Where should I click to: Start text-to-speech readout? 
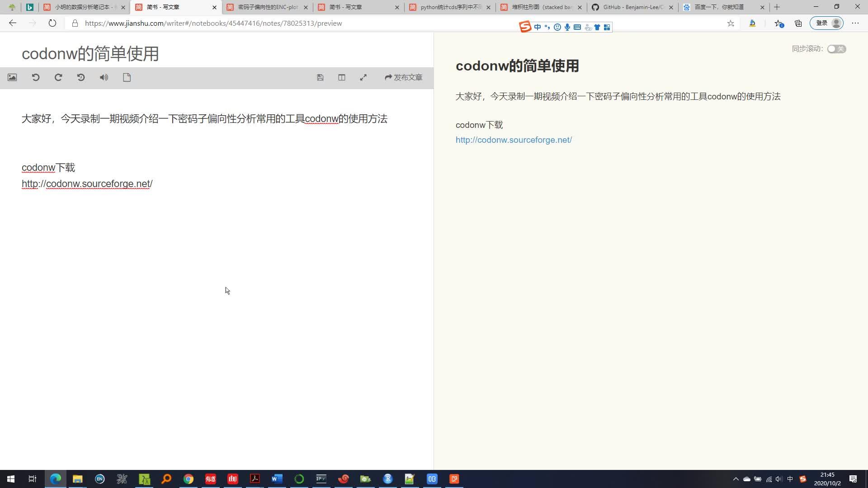point(104,77)
